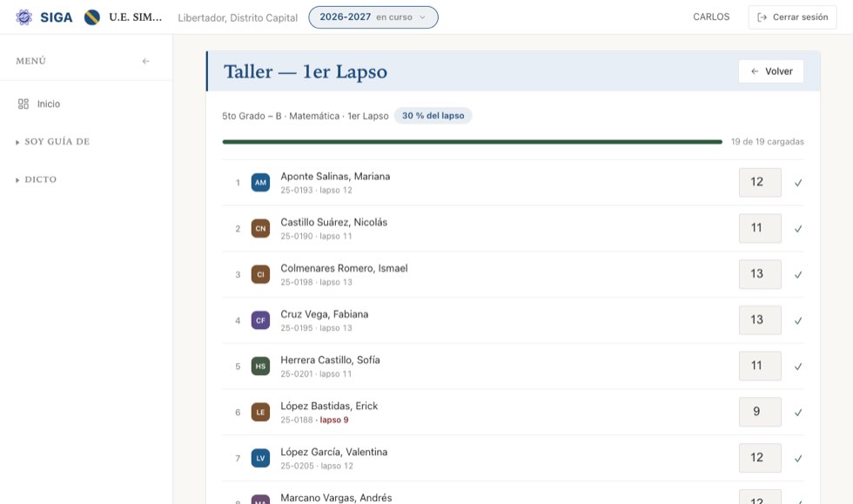Edit the grade field for López García, Valentina
853x504 pixels.
760,458
